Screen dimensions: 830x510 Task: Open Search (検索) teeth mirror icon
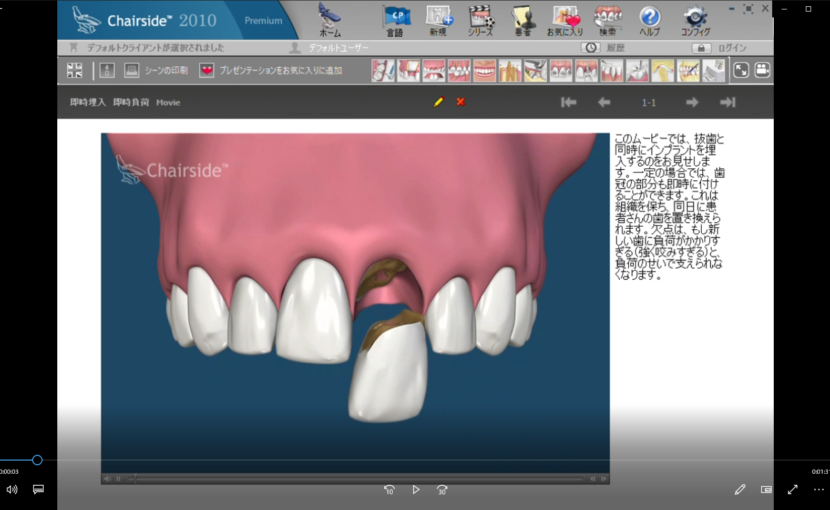click(608, 20)
